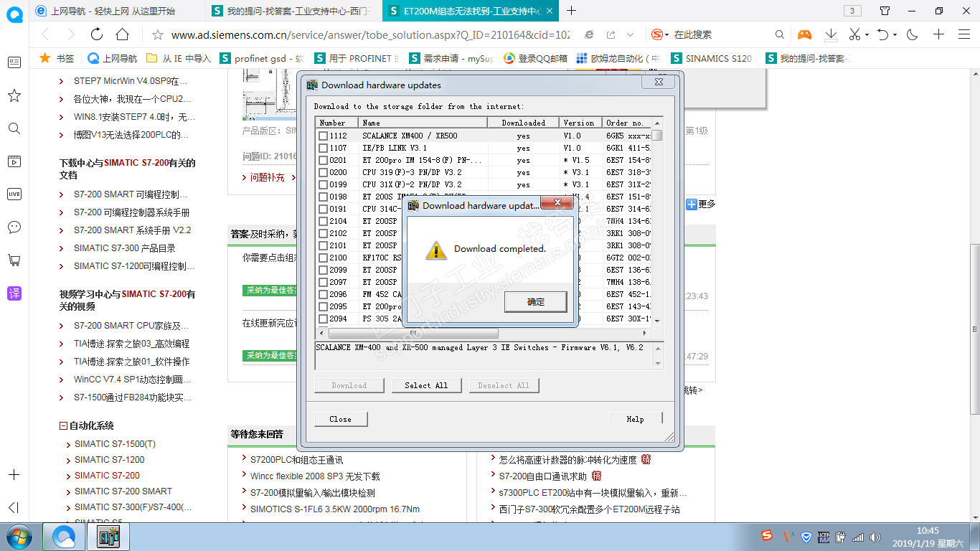
Task: Toggle night mode moon icon
Action: 913,34
